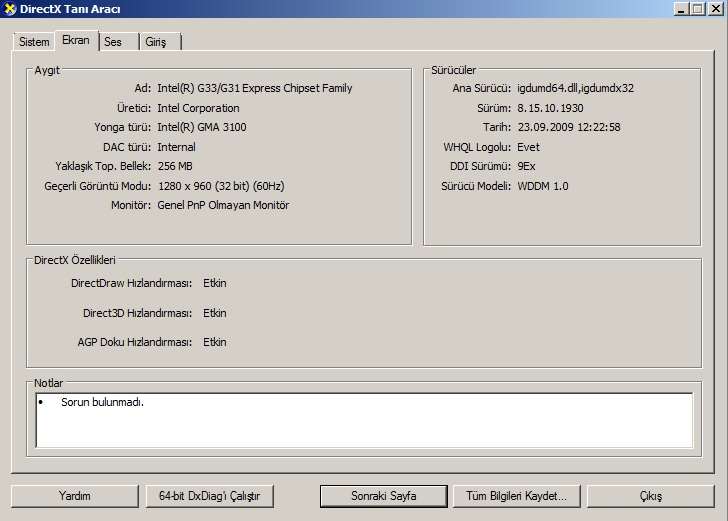Click 'igdumd64.dll,igdumdx32' driver value

tap(576, 88)
